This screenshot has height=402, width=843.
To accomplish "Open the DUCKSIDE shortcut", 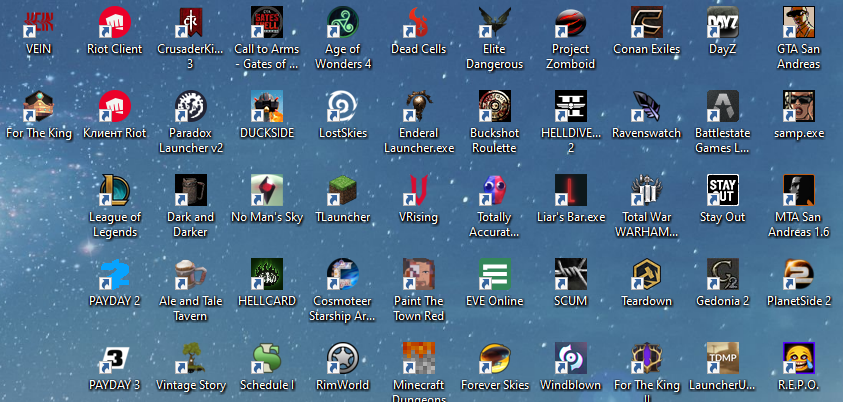I will coord(267,106).
